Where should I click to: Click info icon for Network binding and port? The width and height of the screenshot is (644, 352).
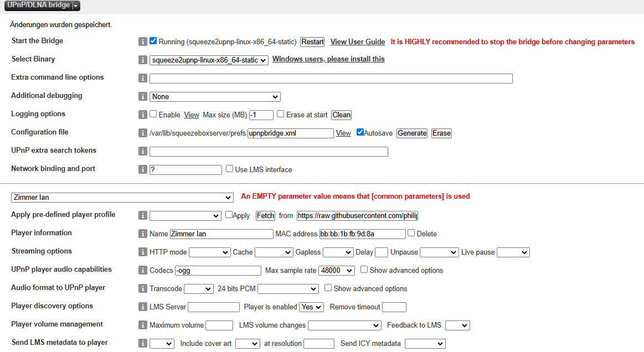[x=142, y=169]
